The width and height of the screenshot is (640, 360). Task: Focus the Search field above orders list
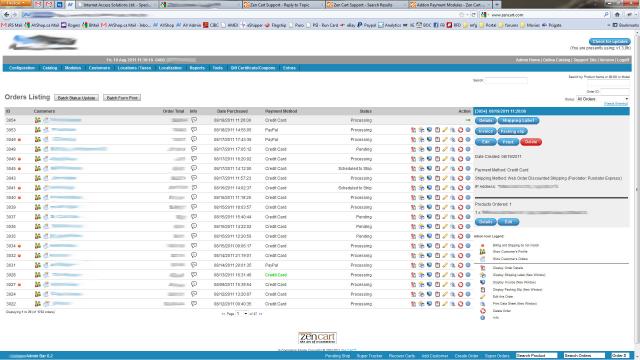[506, 80]
